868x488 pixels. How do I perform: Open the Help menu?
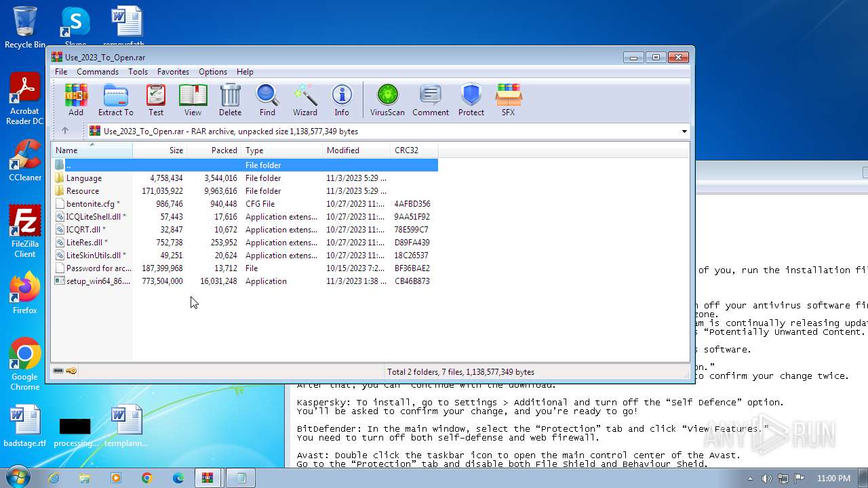click(245, 72)
